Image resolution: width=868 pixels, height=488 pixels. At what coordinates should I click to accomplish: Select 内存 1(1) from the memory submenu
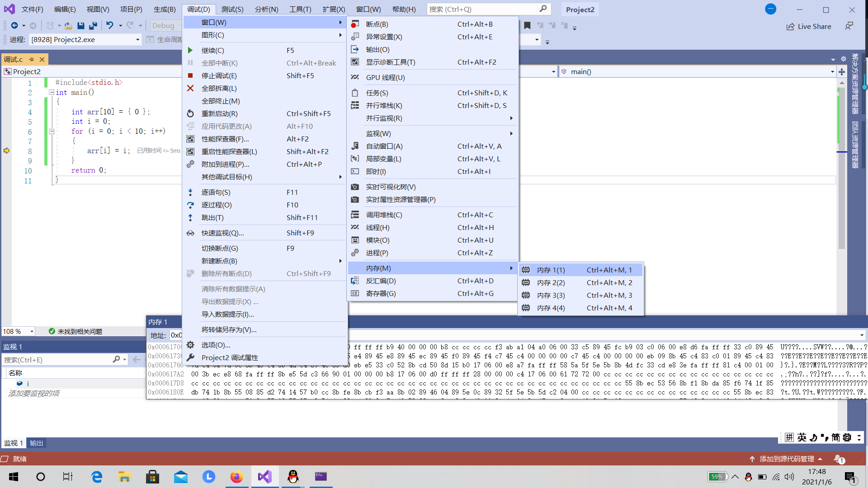(x=551, y=270)
